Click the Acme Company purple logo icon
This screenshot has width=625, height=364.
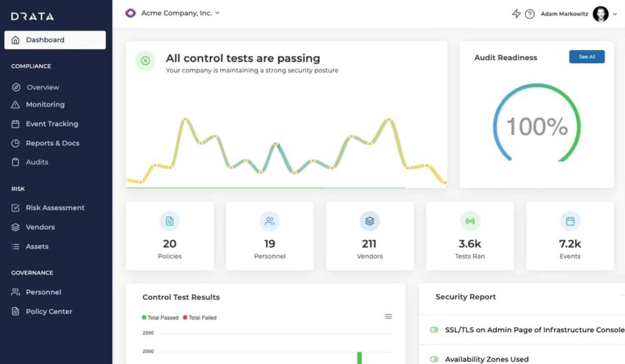(x=131, y=13)
